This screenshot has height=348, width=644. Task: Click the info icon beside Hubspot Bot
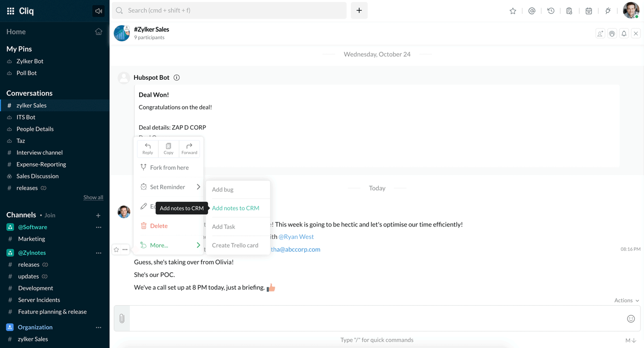177,78
